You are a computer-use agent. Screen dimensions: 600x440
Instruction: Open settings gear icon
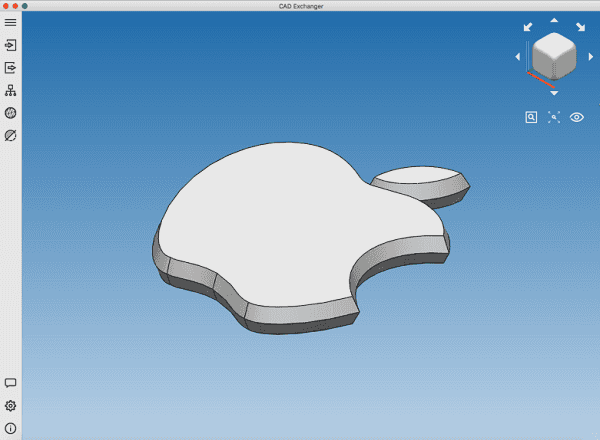tap(10, 406)
